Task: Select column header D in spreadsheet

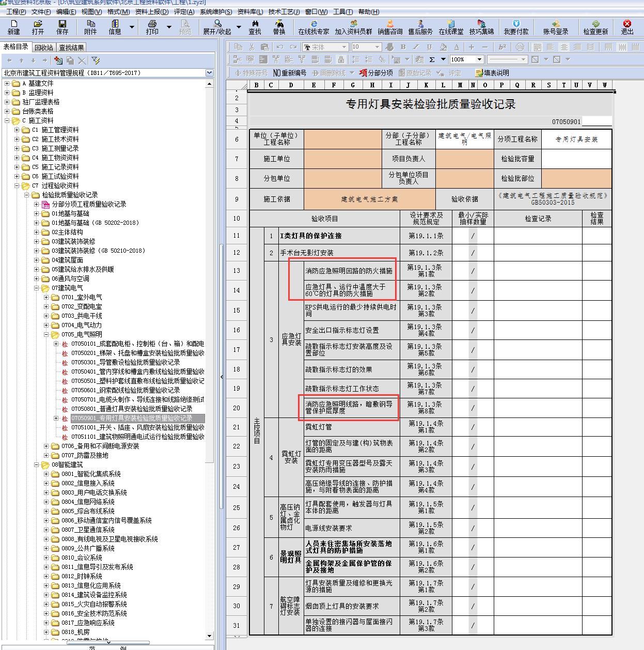Action: click(291, 85)
